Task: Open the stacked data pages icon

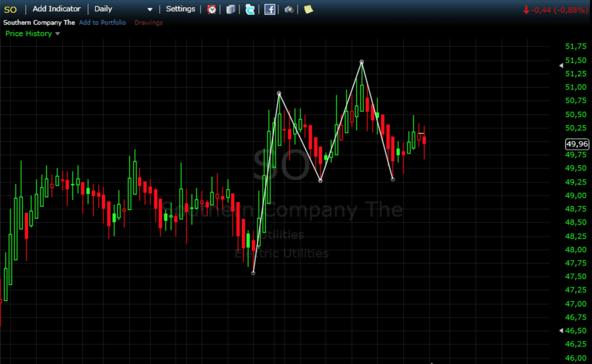Action: pos(231,9)
